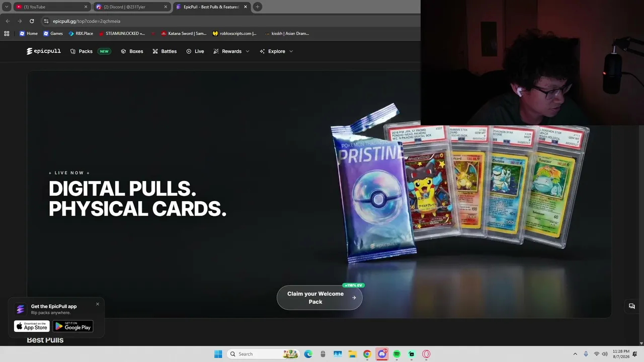Open the STEAMUNLOCKED bookmark
This screenshot has height=362, width=644.
pos(121,34)
